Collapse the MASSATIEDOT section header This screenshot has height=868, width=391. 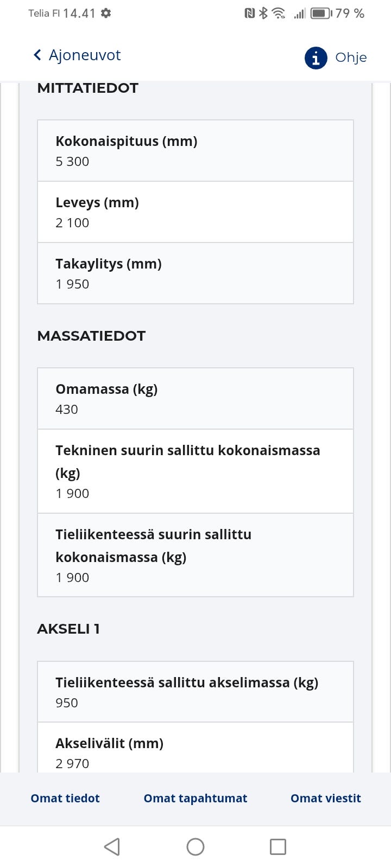[x=91, y=336]
